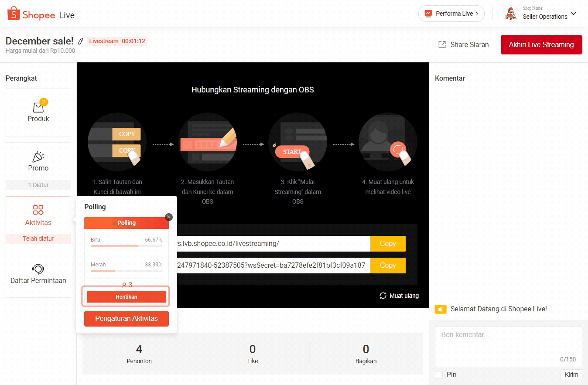The width and height of the screenshot is (588, 385).
Task: Close the Polling overlay
Action: pos(168,217)
